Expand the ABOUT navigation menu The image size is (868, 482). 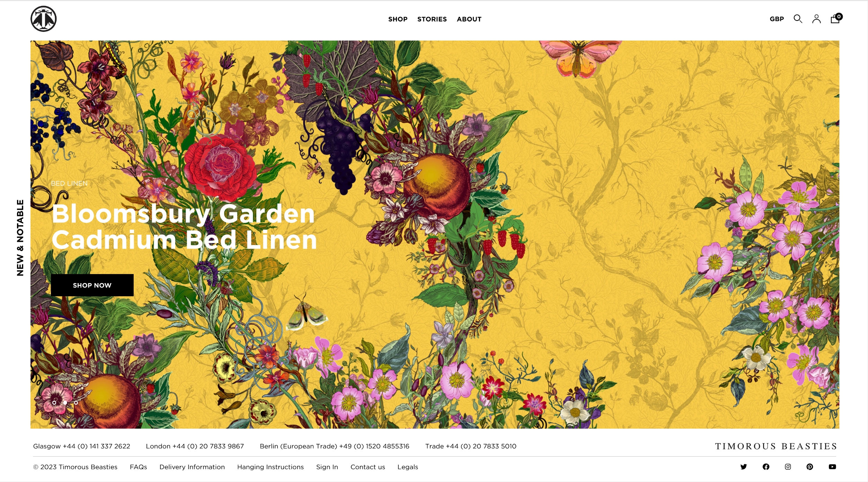tap(469, 19)
